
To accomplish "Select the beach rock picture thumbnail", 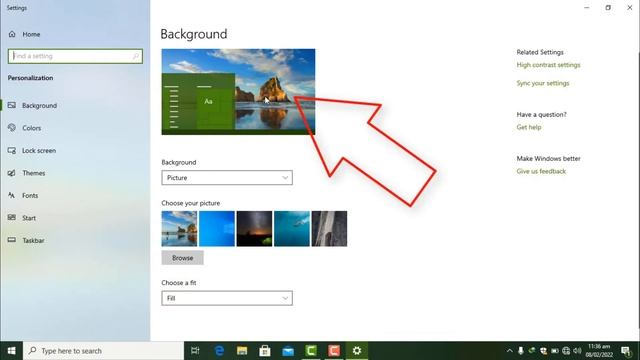I will (x=179, y=229).
